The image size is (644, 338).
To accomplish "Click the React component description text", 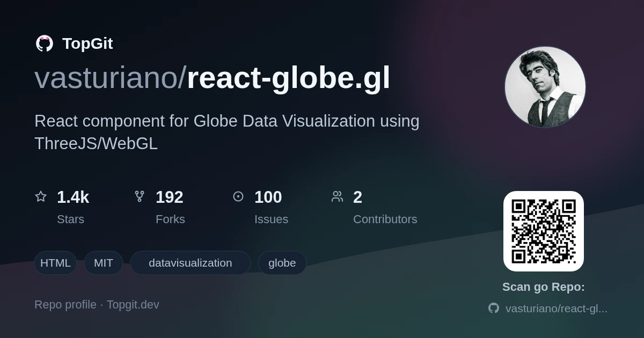I will pos(227,133).
